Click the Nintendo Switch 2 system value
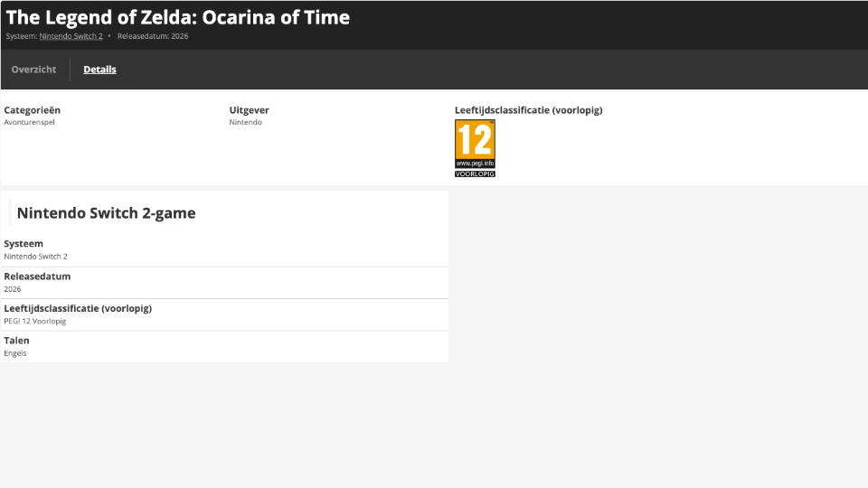The image size is (868, 488). click(35, 257)
